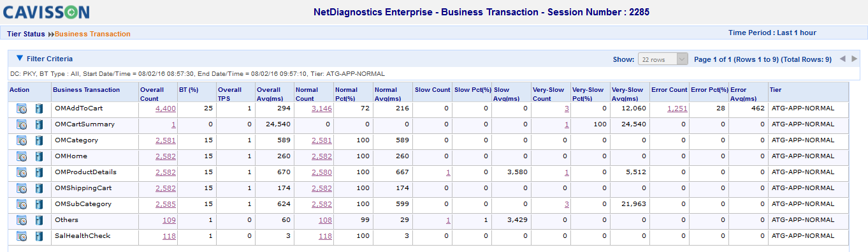This screenshot has width=868, height=252.
Task: Open OMSubCategory very-slow count 3 link
Action: [567, 205]
